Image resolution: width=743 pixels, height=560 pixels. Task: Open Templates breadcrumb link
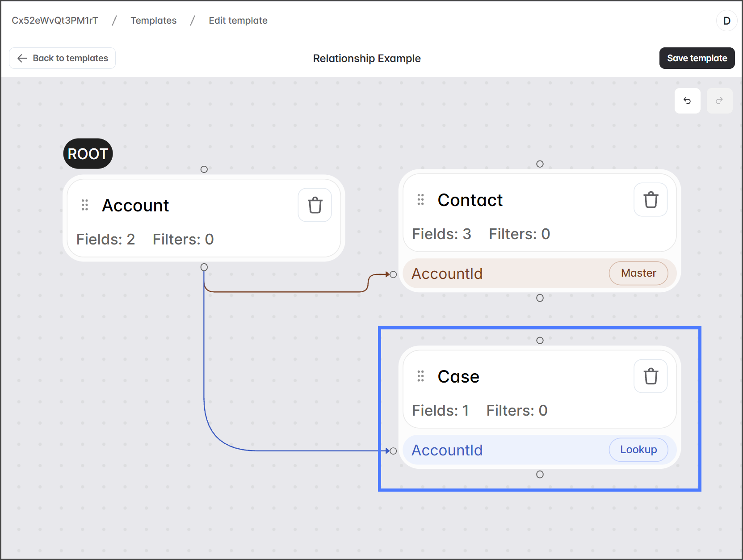click(x=153, y=21)
